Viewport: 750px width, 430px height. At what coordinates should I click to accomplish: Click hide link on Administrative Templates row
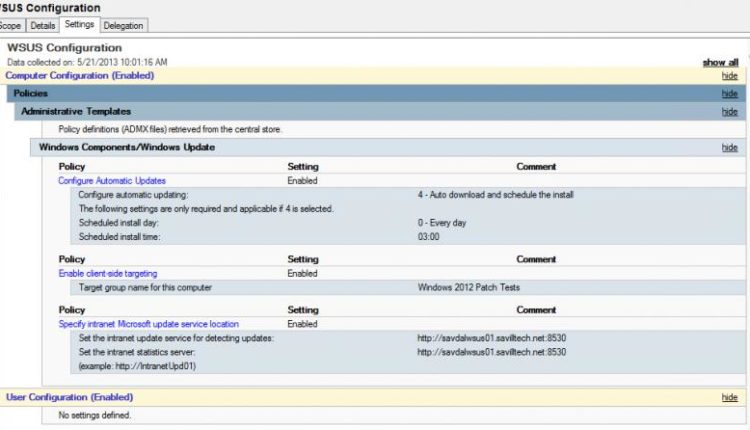click(x=729, y=112)
